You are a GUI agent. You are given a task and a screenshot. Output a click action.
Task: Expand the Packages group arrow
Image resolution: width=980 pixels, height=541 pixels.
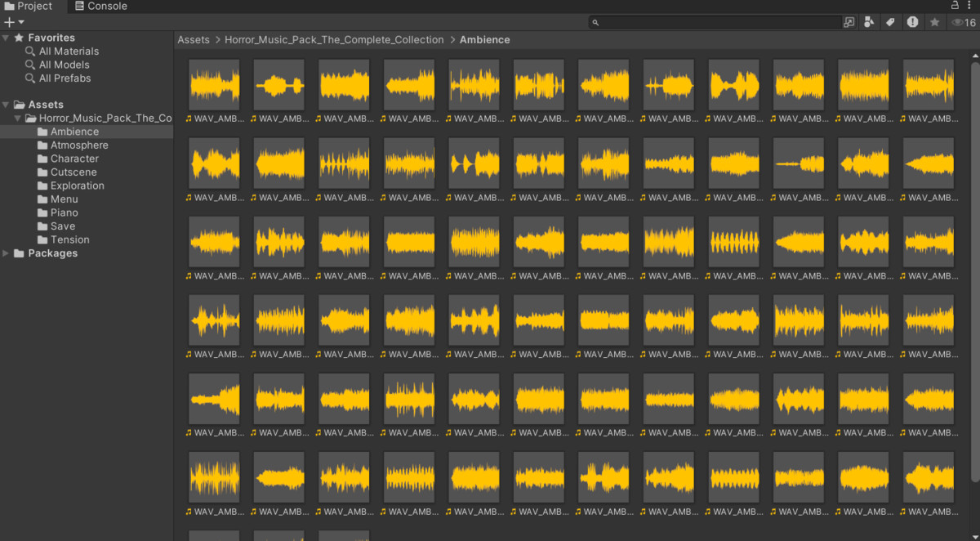[6, 253]
